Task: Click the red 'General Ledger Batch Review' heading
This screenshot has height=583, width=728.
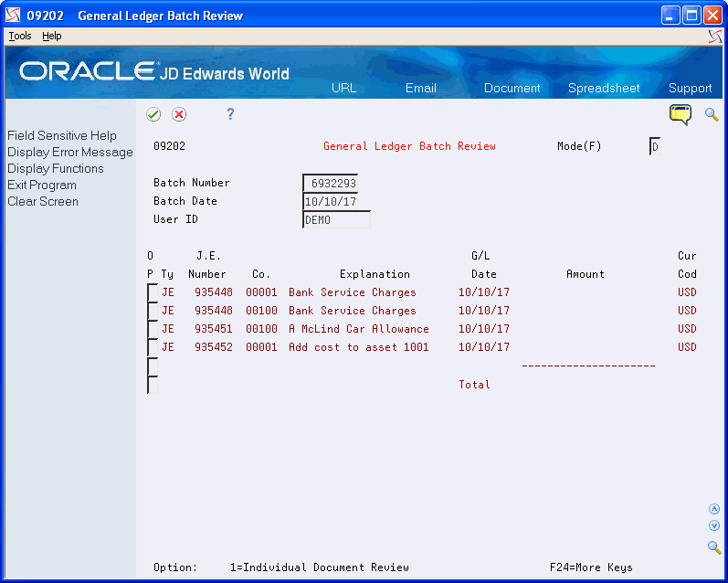Action: (409, 146)
